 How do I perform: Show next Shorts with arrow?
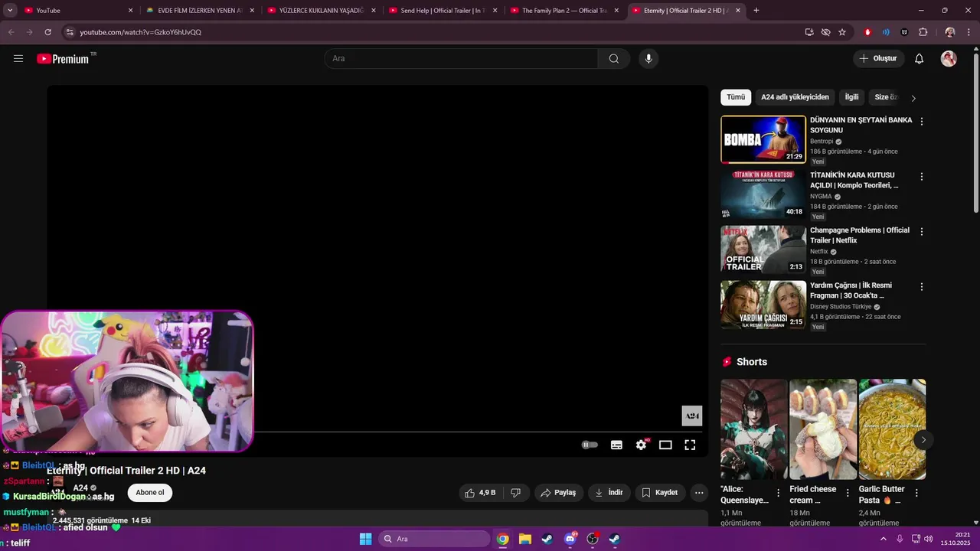pos(923,439)
